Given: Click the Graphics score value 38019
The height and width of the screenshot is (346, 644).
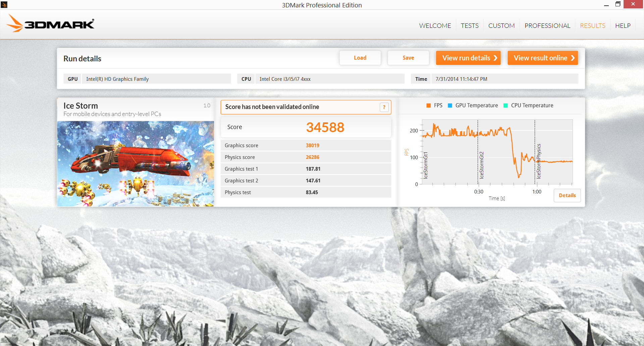Looking at the screenshot, I should click(x=313, y=146).
